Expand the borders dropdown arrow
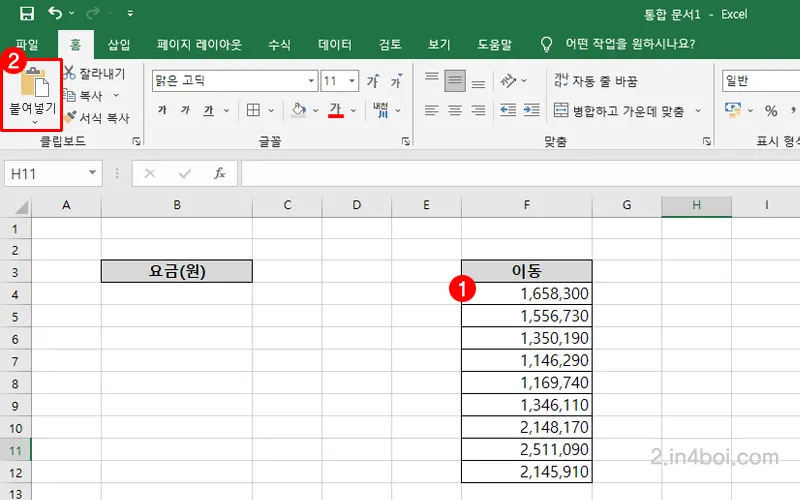Viewport: 800px width, 500px height. pos(271,110)
